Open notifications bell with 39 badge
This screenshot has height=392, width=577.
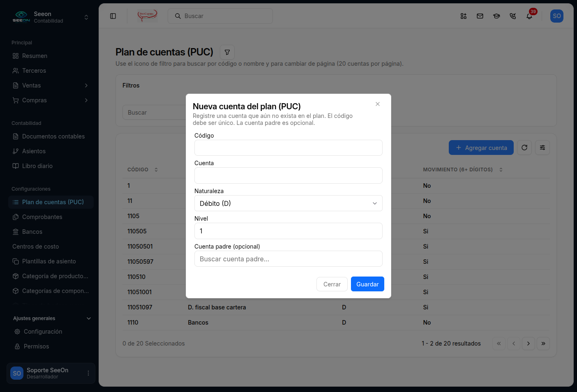[x=529, y=16]
